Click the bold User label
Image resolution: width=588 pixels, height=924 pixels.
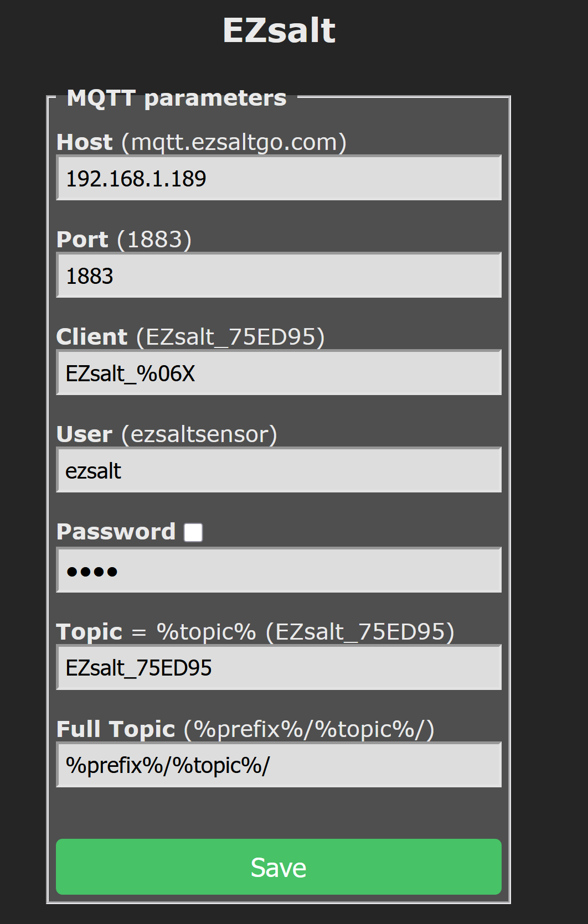pyautogui.click(x=85, y=434)
